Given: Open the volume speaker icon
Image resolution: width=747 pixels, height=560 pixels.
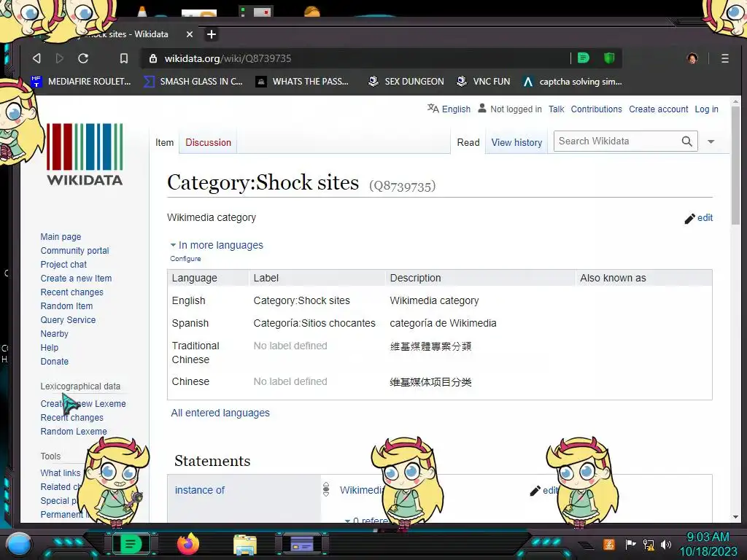Looking at the screenshot, I should pos(666,544).
